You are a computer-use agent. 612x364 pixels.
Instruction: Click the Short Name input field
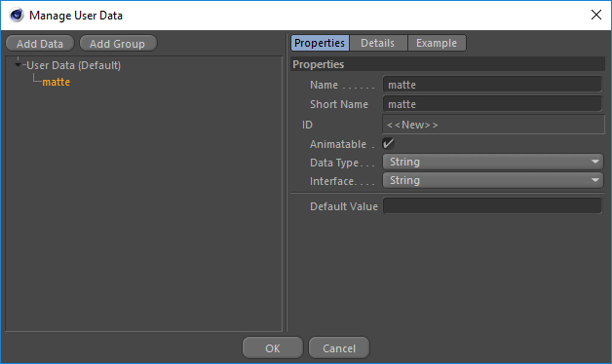coord(492,104)
